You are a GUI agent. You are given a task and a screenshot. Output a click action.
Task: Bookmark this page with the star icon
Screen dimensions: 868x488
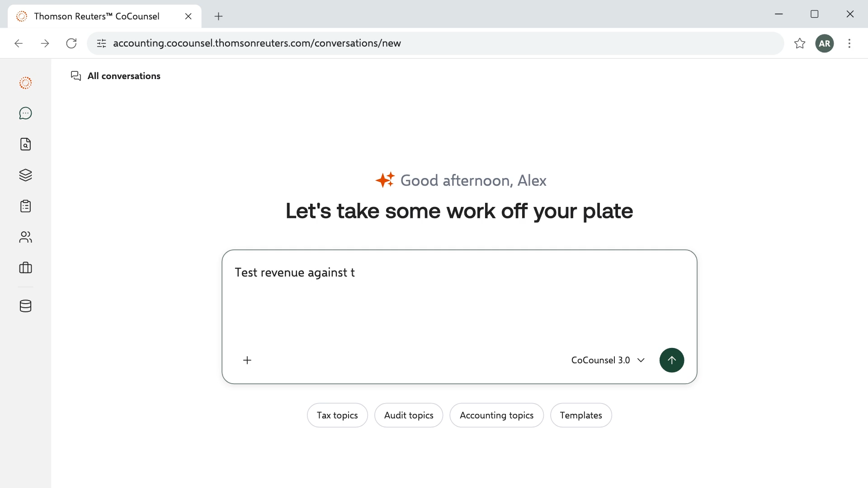(800, 43)
